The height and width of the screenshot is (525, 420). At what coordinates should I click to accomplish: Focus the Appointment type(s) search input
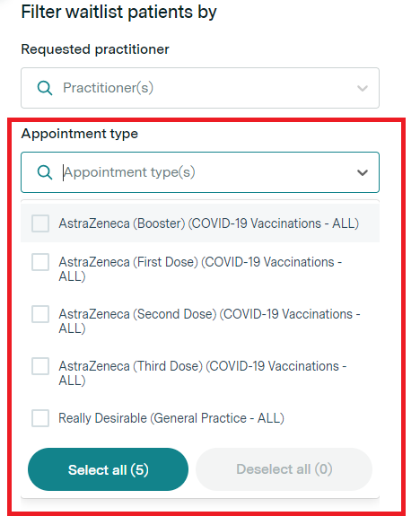pos(207,172)
